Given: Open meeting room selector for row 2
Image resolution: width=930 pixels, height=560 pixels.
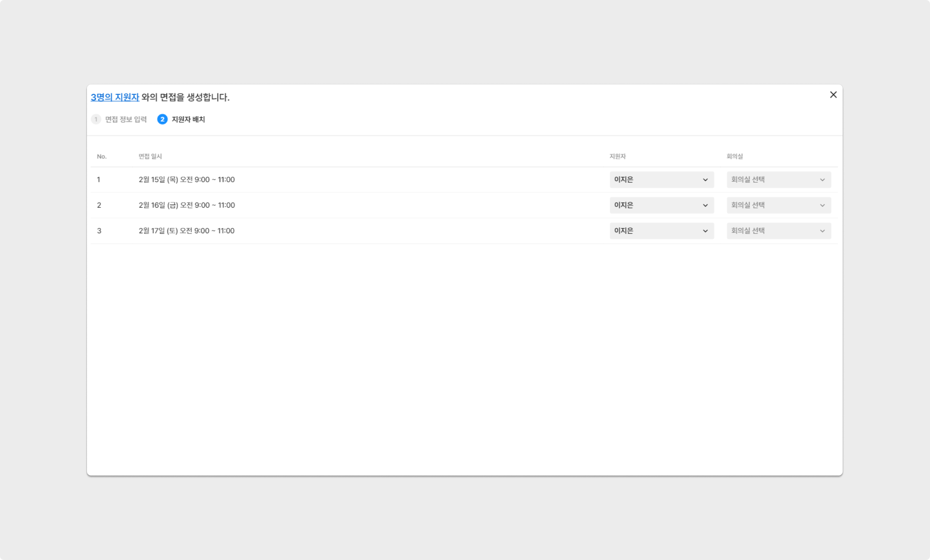Looking at the screenshot, I should 778,205.
